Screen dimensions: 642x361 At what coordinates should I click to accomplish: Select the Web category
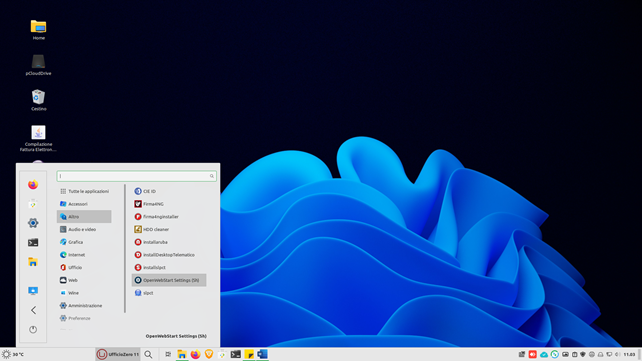[84, 280]
